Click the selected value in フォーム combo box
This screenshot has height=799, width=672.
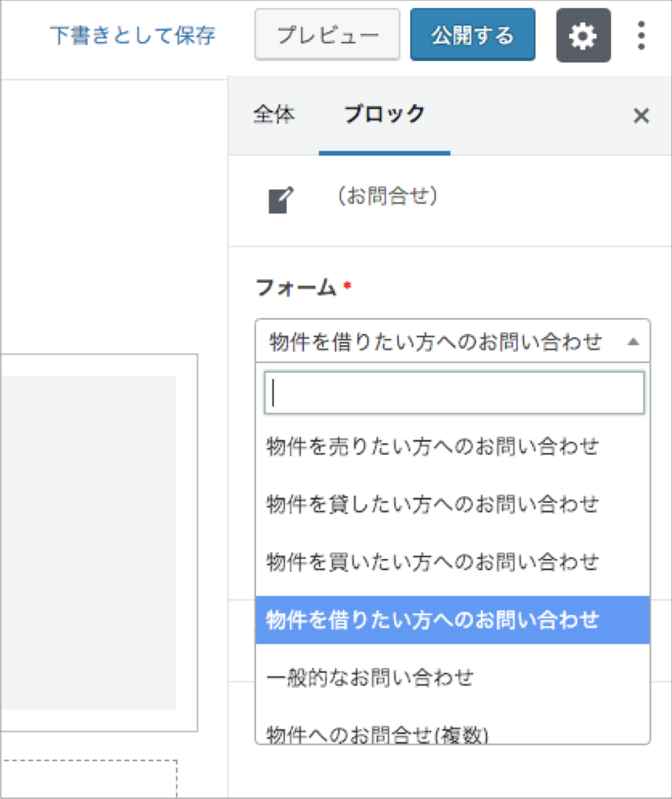(435, 342)
